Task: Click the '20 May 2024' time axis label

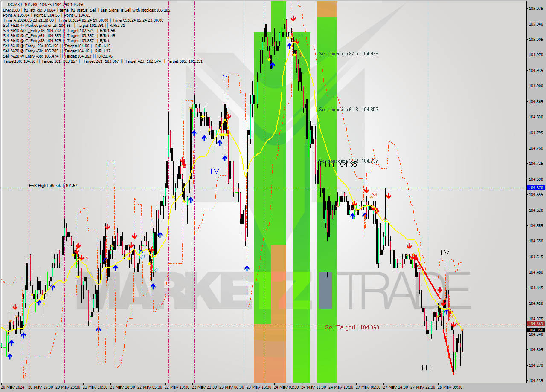Action: click(x=13, y=387)
